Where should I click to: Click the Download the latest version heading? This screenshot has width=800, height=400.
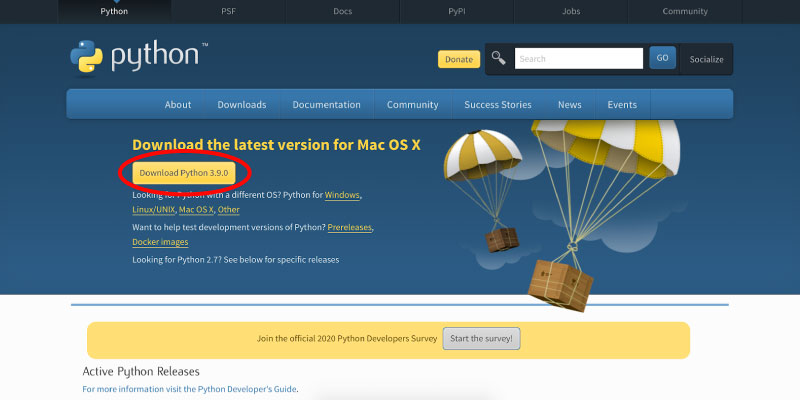coord(276,145)
